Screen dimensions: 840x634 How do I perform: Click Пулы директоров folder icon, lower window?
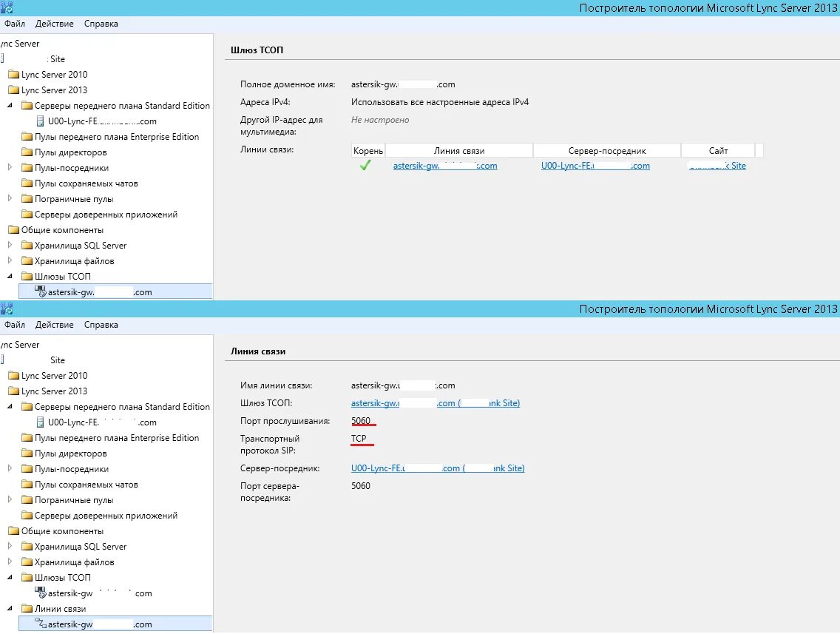point(27,453)
